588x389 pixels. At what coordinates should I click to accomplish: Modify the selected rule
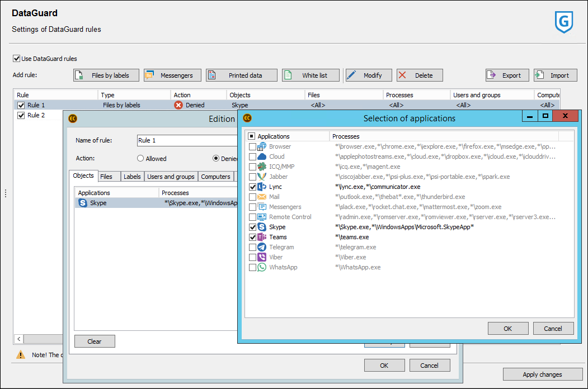click(369, 75)
